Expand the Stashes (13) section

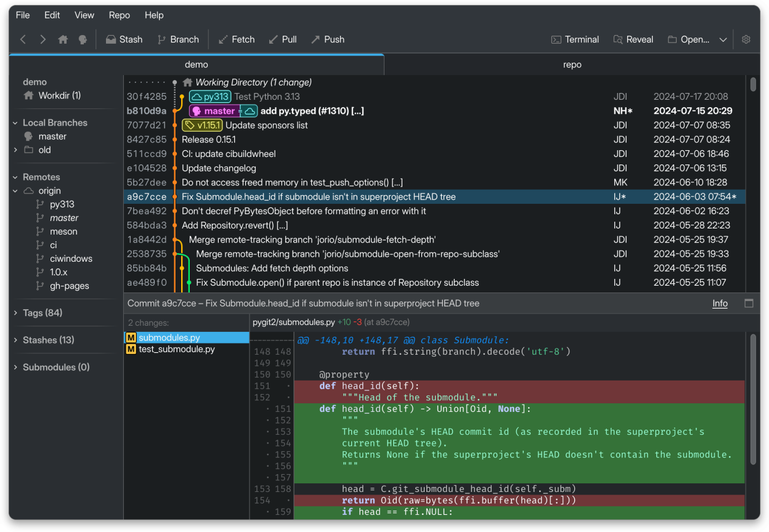pyautogui.click(x=15, y=340)
